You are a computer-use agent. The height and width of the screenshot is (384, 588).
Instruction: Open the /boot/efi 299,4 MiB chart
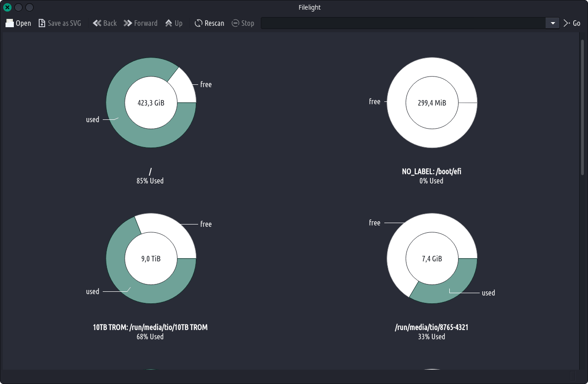(x=432, y=103)
